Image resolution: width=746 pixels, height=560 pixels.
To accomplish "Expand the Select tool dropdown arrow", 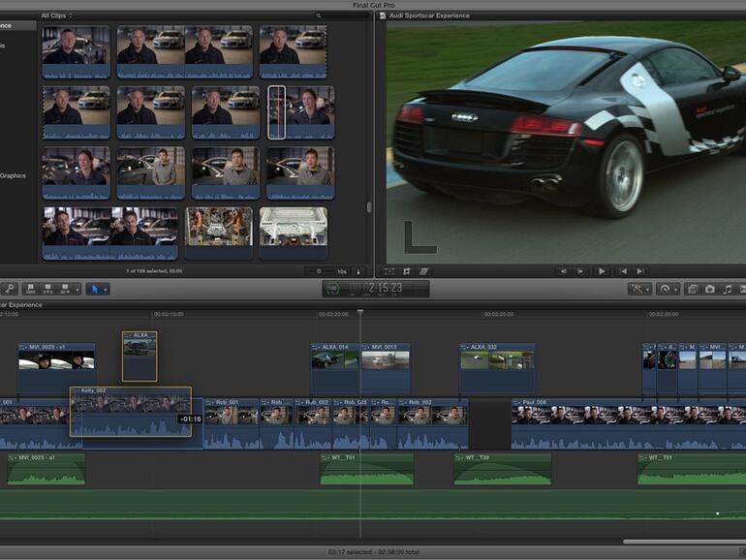I will (x=105, y=289).
